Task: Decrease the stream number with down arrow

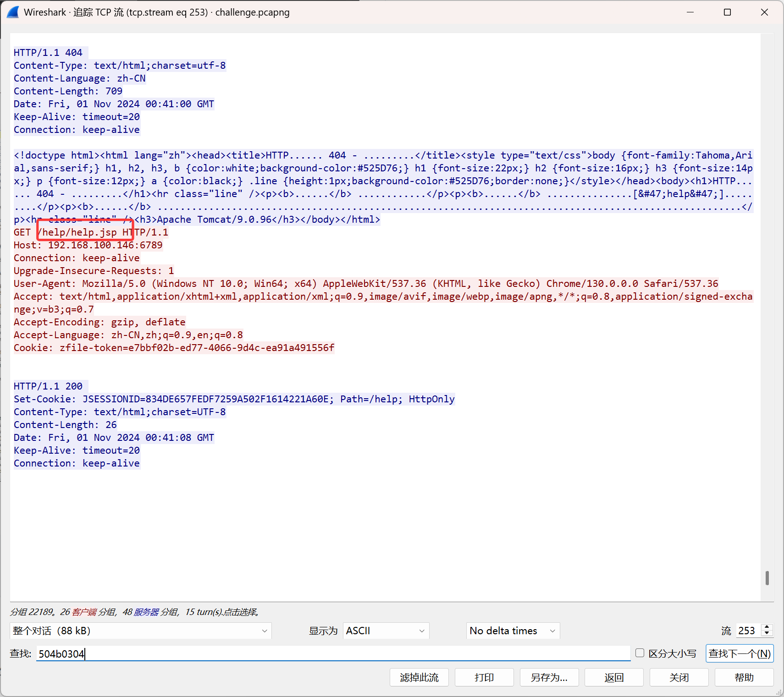Action: coord(767,634)
